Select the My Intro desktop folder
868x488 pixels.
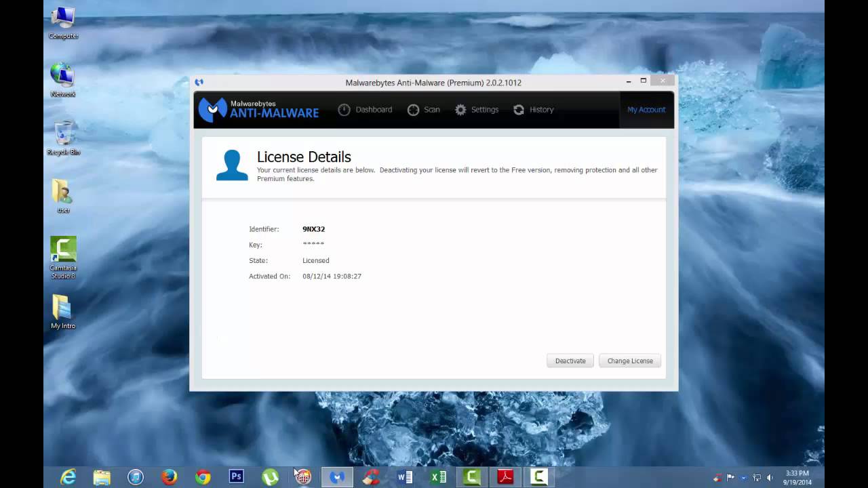pos(63,312)
